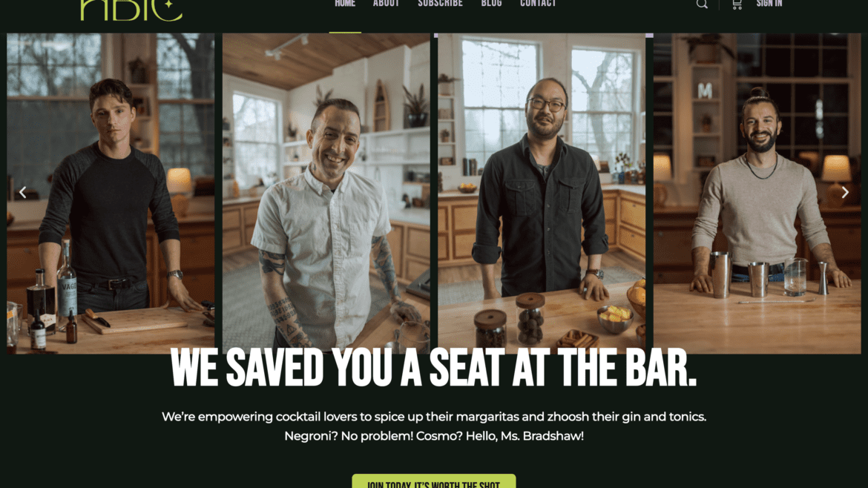The height and width of the screenshot is (488, 868).
Task: Click the green site logo
Action: [131, 10]
